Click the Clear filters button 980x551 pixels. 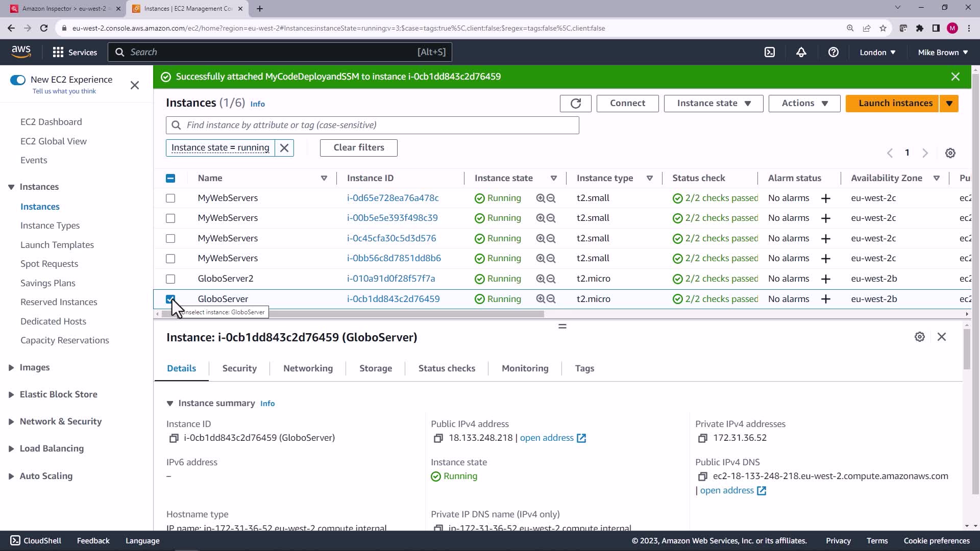point(358,147)
